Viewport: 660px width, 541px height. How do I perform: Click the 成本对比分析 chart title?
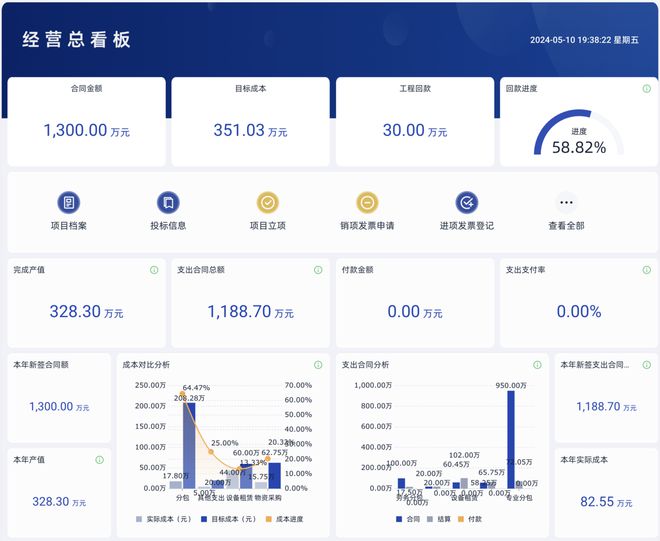point(146,365)
